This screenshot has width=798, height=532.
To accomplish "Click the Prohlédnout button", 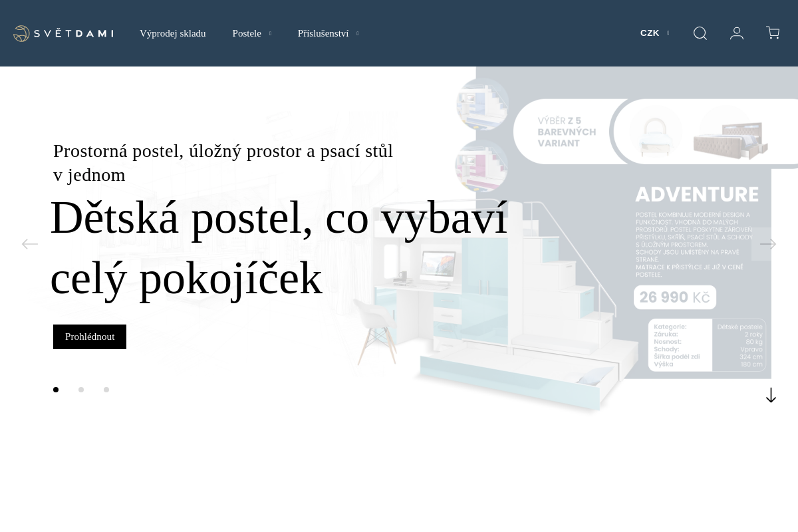I will tap(90, 336).
